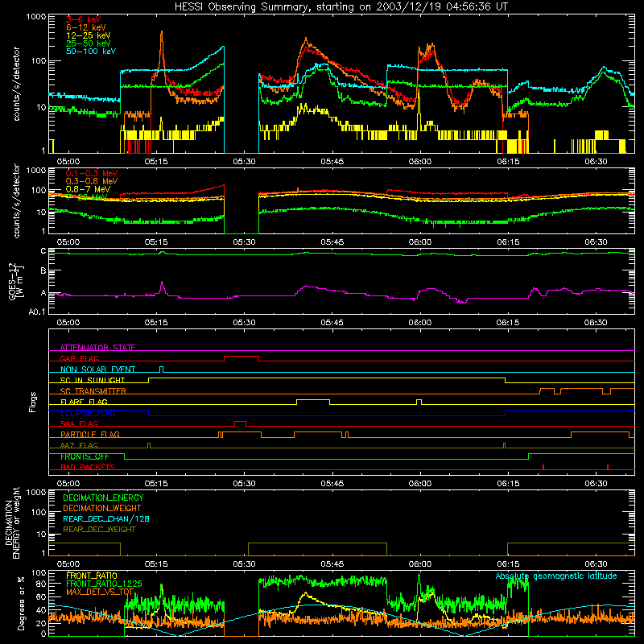The width and height of the screenshot is (644, 644).
Task: Click the PARTICLE_FLAG label
Action: [x=90, y=434]
